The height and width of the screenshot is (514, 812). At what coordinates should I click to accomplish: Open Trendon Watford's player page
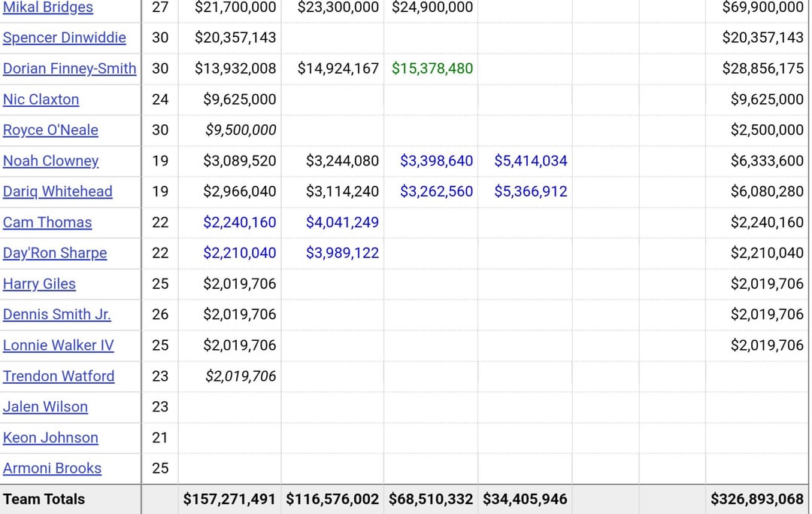click(x=59, y=376)
